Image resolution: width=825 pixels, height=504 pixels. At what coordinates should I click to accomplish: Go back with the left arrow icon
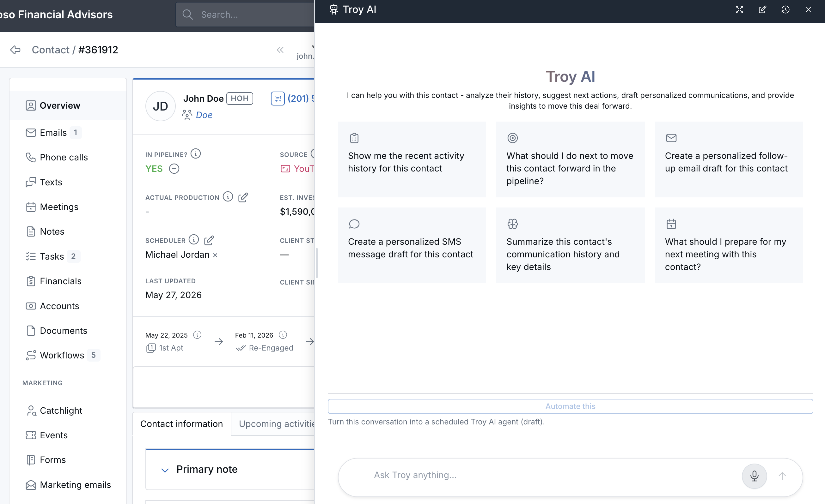[15, 50]
